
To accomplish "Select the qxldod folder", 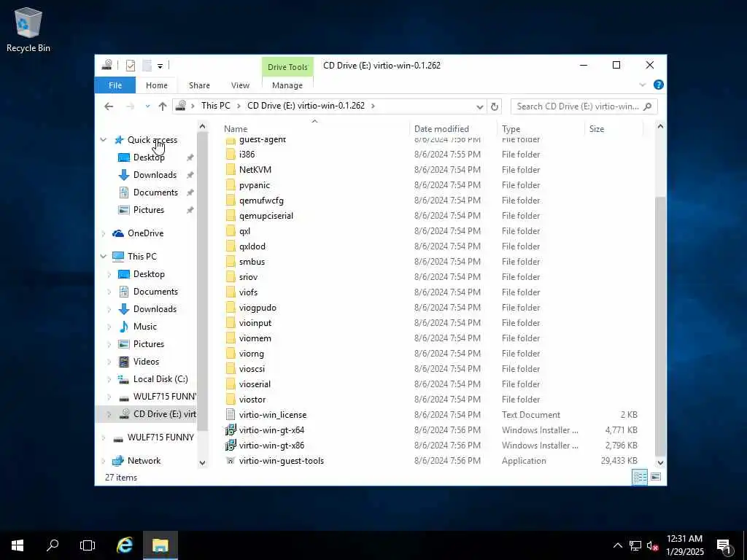I will coord(252,246).
